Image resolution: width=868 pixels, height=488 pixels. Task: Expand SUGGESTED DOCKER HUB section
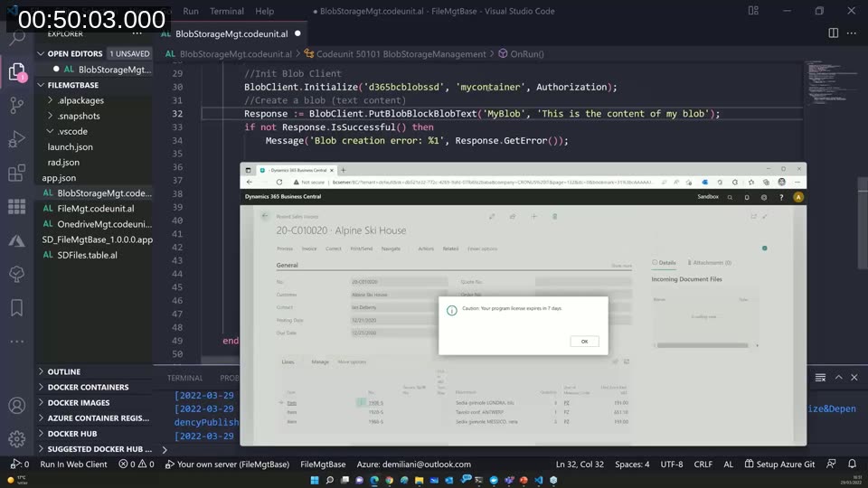pos(99,449)
